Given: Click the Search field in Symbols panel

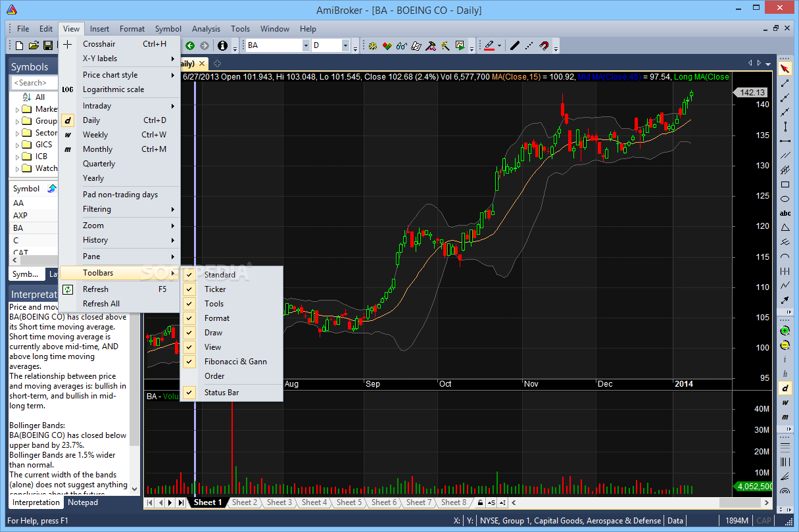Looking at the screenshot, I should coord(35,83).
